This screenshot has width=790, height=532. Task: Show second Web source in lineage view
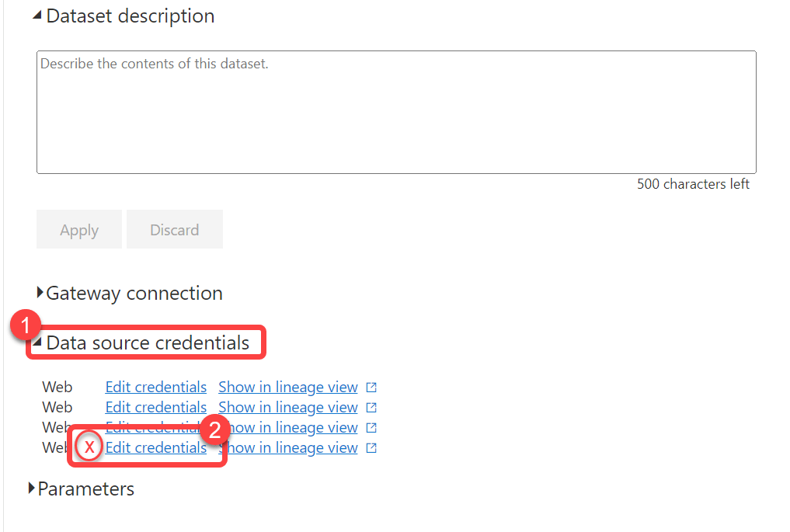(x=287, y=407)
